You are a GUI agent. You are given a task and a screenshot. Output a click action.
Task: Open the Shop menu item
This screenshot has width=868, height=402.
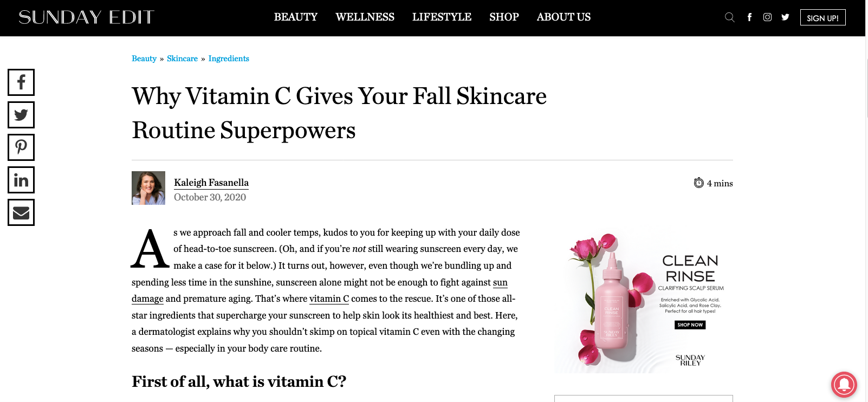[504, 17]
